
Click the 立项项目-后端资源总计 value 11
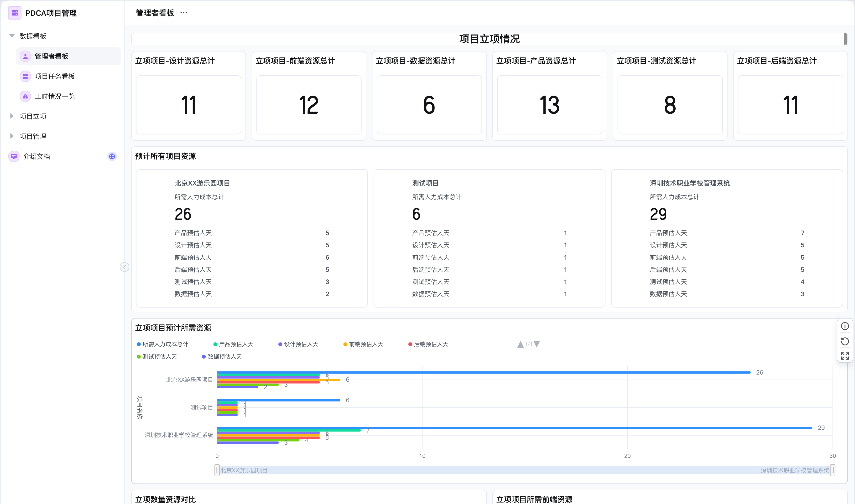pyautogui.click(x=790, y=105)
